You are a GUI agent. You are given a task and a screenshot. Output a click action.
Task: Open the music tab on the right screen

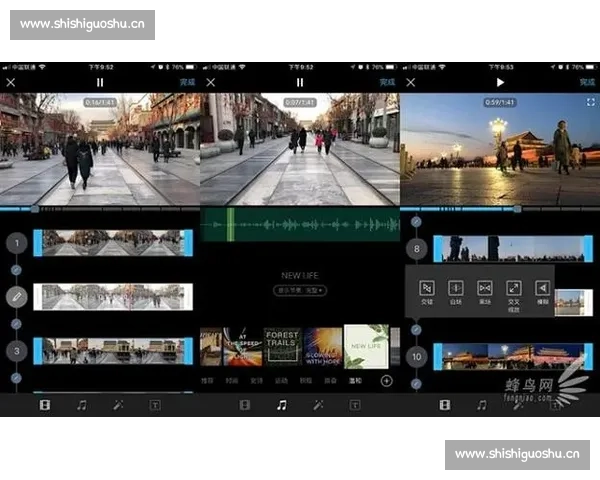point(481,405)
